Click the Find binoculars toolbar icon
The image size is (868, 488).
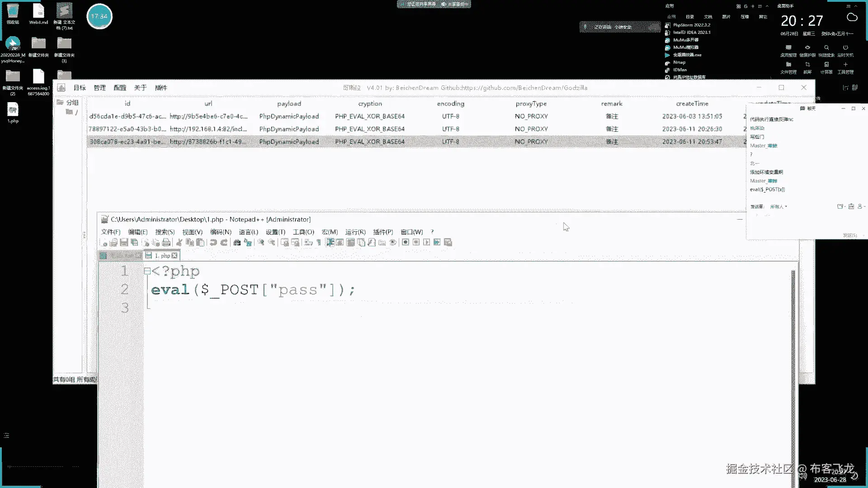coord(237,243)
